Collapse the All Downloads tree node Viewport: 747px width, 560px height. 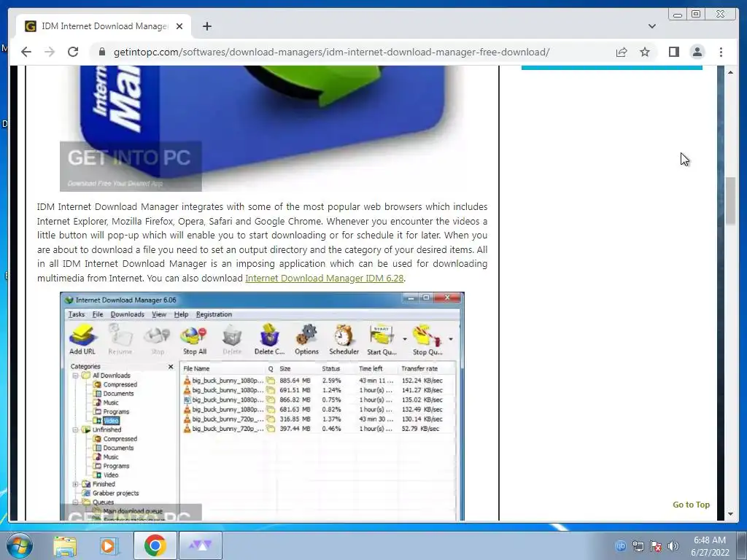[x=75, y=376]
